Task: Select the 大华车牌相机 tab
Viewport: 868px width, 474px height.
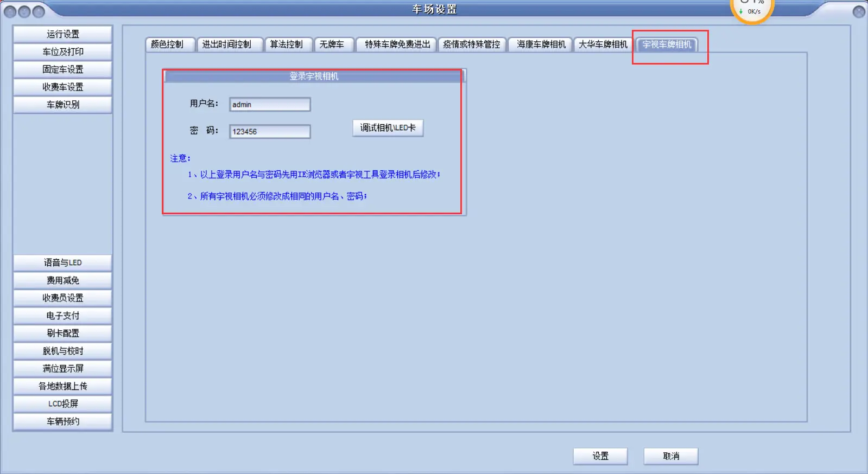Action: tap(603, 44)
